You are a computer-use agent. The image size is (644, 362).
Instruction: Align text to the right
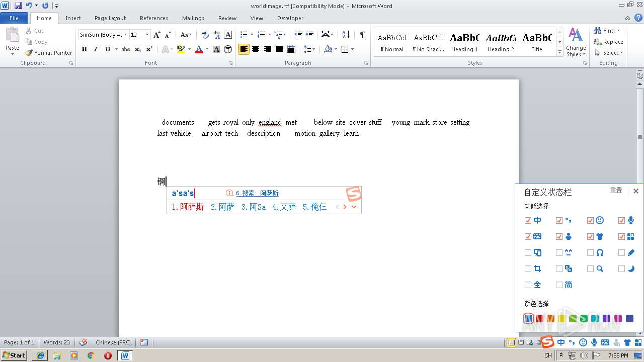click(x=268, y=49)
